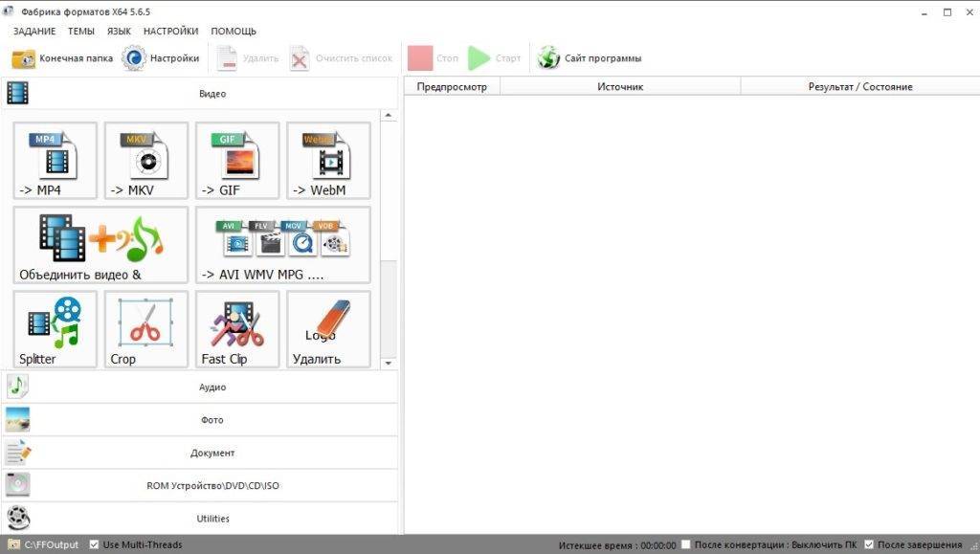This screenshot has width=980, height=554.
Task: Select the MP4 conversion icon
Action: coord(55,160)
